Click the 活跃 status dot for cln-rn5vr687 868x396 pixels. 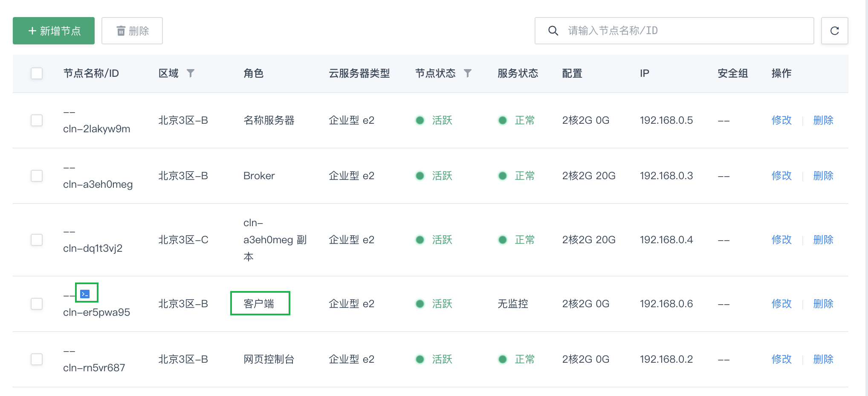420,359
